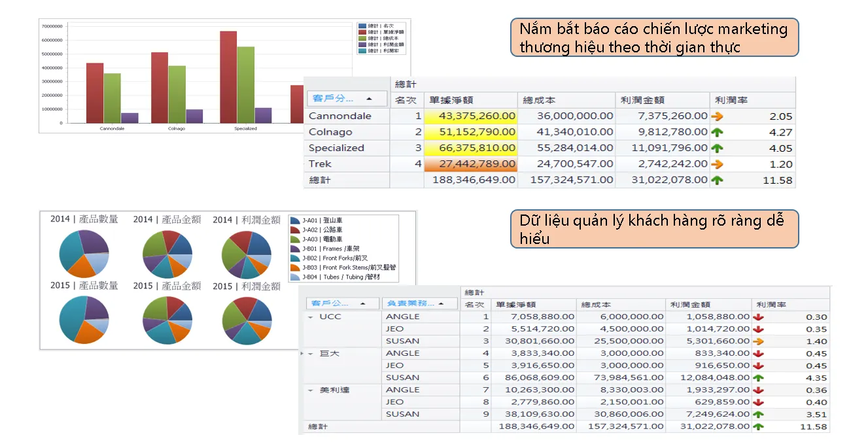Click red down arrow beside 0.30 UCC ANGLE
Image resolution: width=868 pixels, height=448 pixels.
tap(758, 317)
